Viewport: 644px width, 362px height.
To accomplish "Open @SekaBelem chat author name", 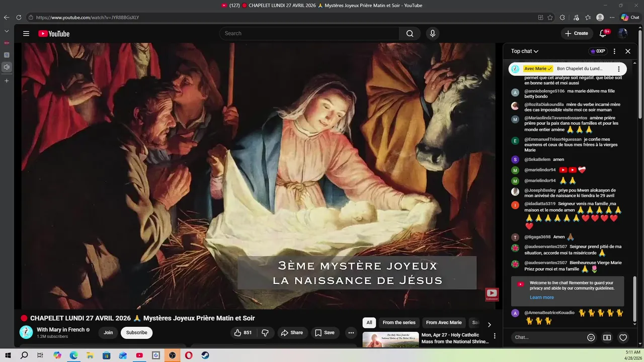I will tap(537, 159).
